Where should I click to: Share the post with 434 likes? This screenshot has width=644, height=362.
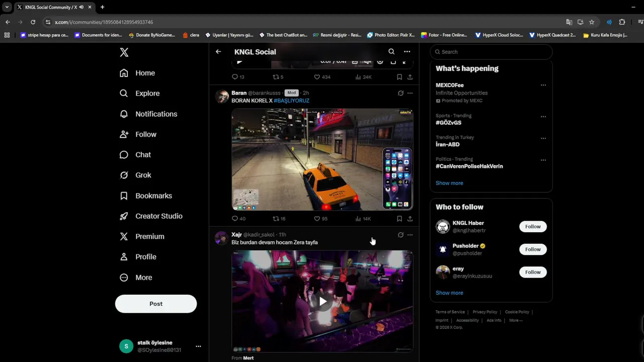(x=410, y=77)
